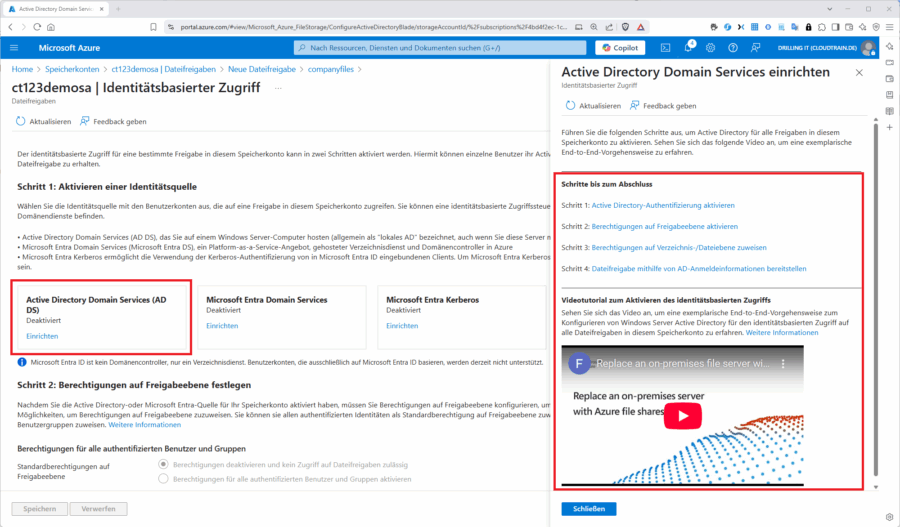Image resolution: width=900 pixels, height=527 pixels.
Task: Click the Schließen button
Action: tap(589, 509)
